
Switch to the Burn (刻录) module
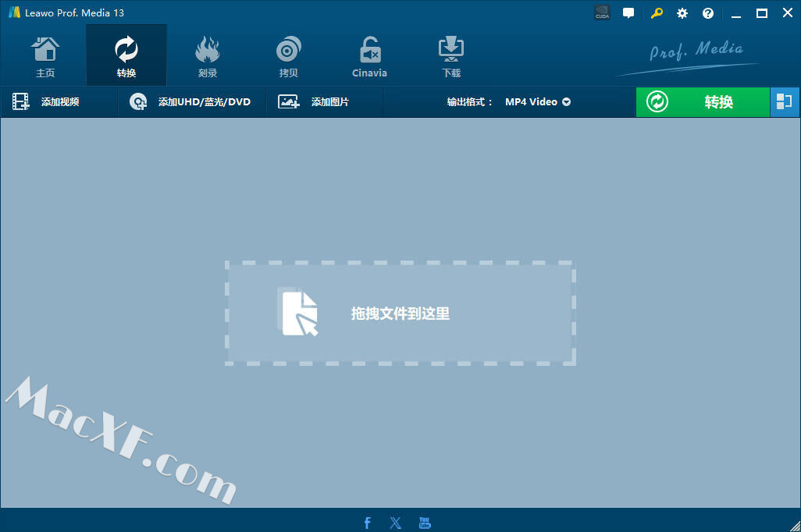click(x=208, y=56)
